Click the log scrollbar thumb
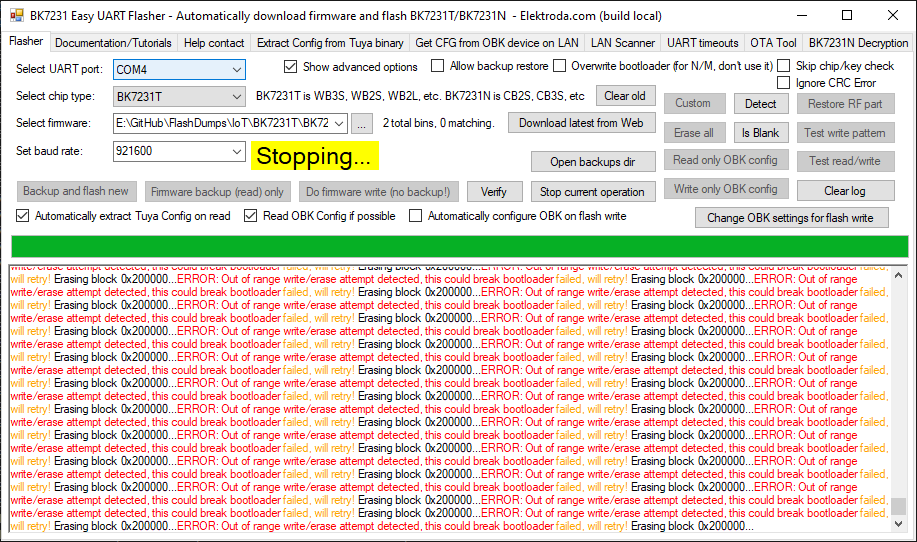Image resolution: width=917 pixels, height=542 pixels. pos(899,506)
